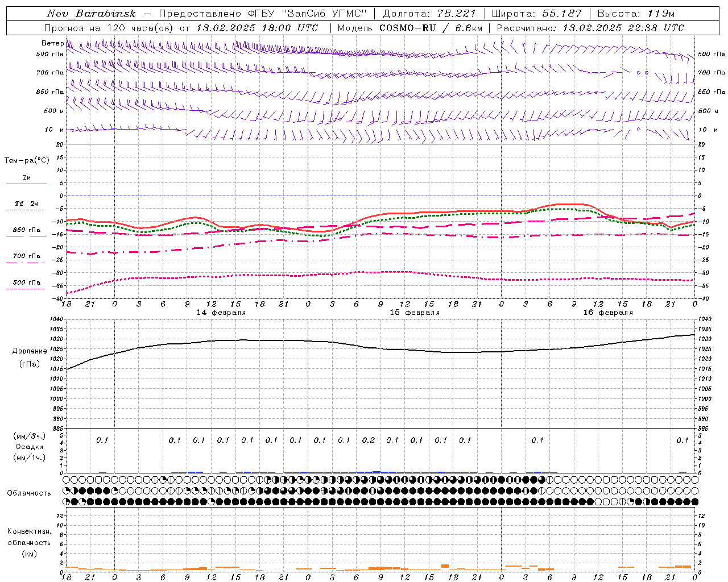Click the 16 февраля date label
Viewport: 728px width, 582px height.
(608, 313)
